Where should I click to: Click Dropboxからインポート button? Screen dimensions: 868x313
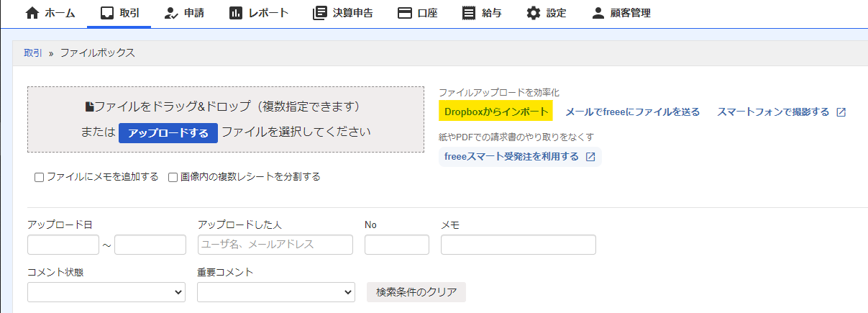[495, 112]
